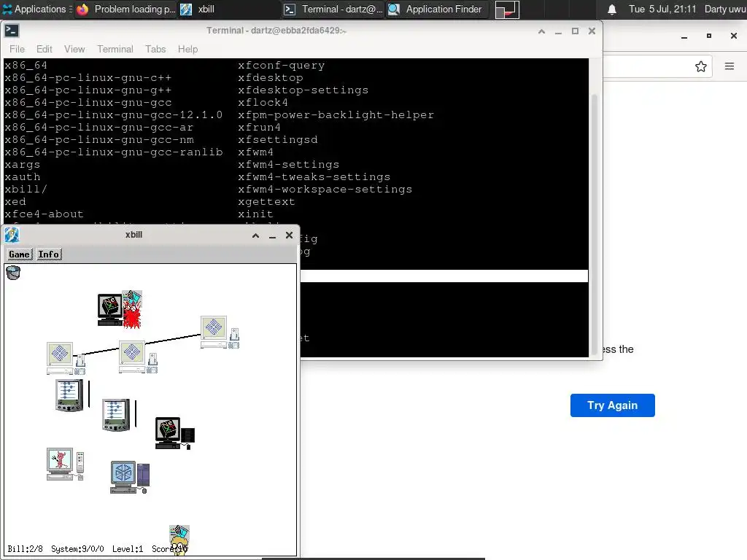The height and width of the screenshot is (560, 747).
Task: Click the middle Sun computer on the network cable
Action: [138, 357]
